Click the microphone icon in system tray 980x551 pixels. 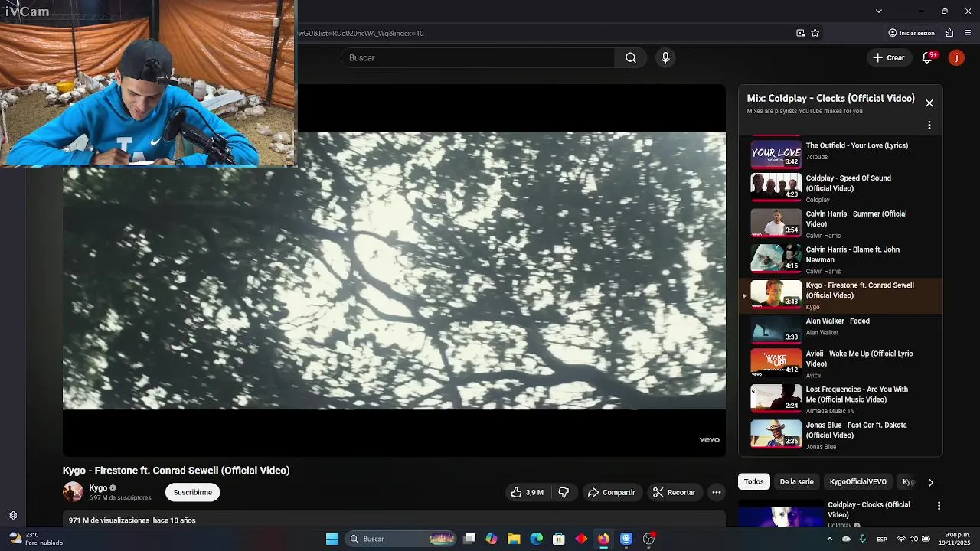click(x=863, y=539)
